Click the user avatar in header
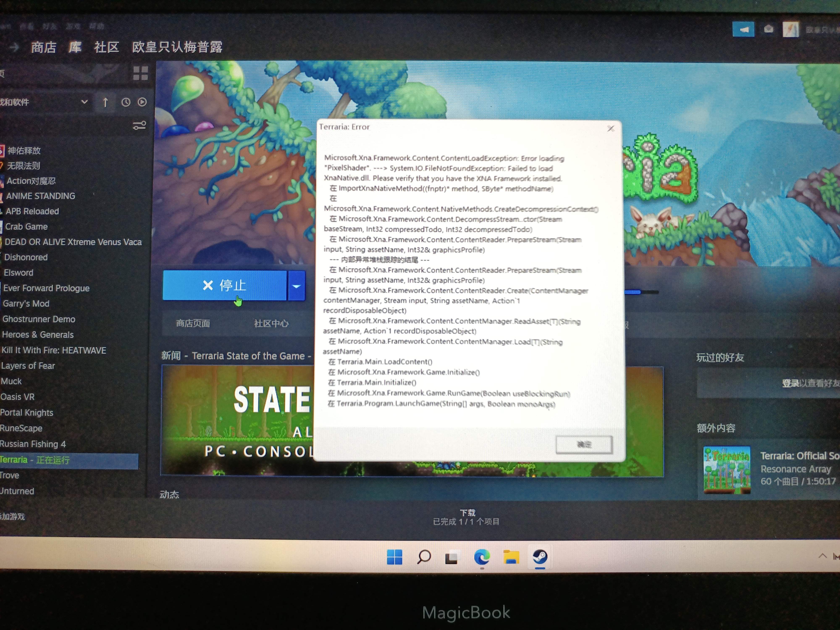 (791, 30)
